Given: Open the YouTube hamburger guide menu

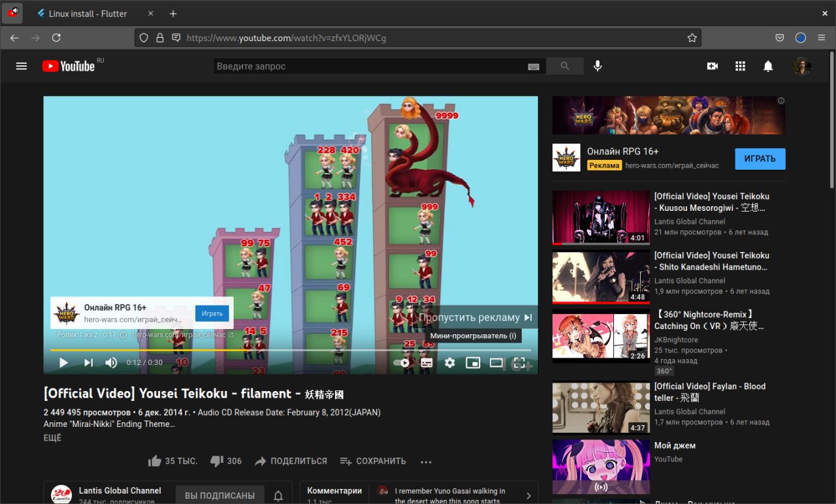Looking at the screenshot, I should click(x=22, y=66).
